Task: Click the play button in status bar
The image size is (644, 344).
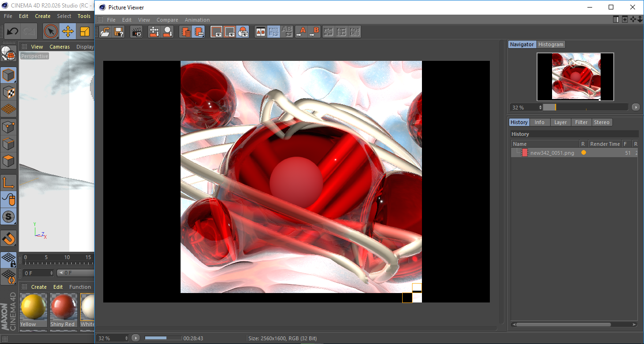Action: coord(136,338)
